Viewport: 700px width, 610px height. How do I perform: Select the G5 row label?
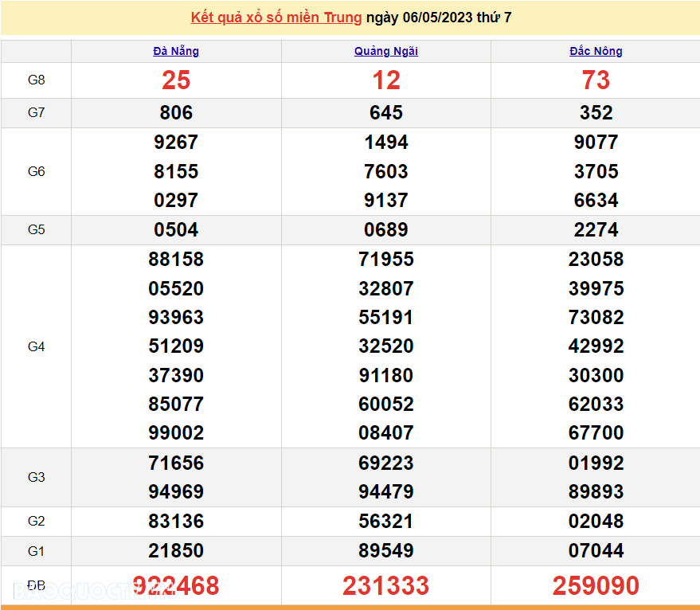(x=36, y=229)
